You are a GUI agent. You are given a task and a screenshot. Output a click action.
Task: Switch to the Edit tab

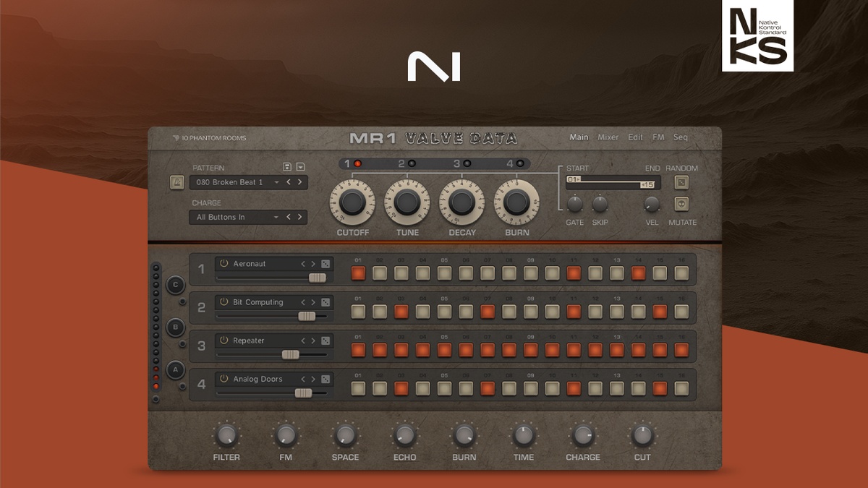coord(635,137)
